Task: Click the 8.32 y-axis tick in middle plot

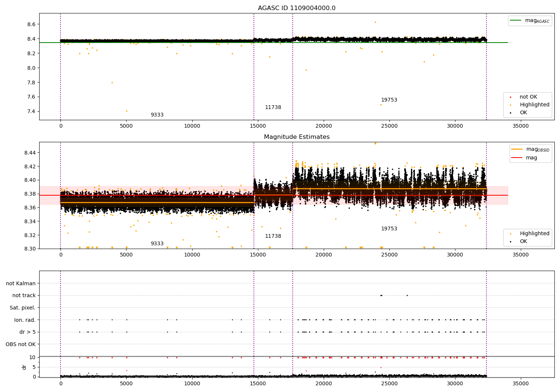Action: tap(29, 235)
